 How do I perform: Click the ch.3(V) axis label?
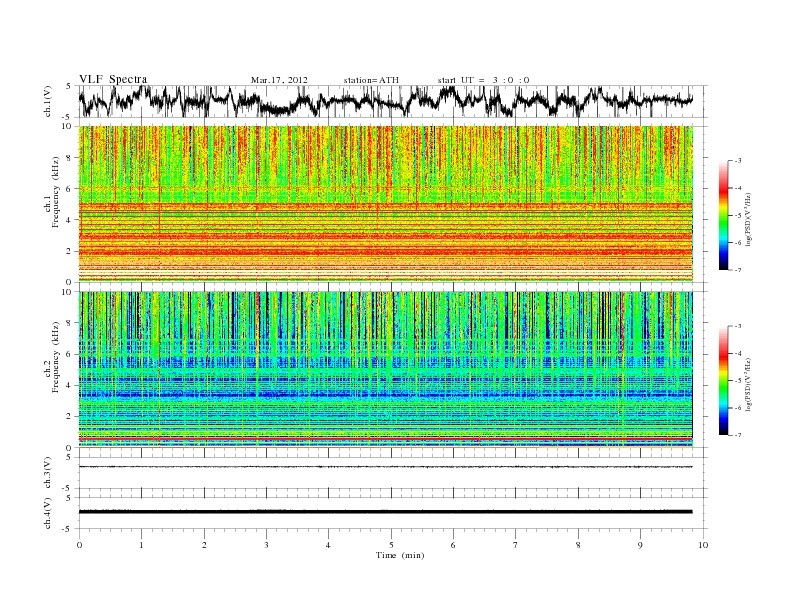47,473
